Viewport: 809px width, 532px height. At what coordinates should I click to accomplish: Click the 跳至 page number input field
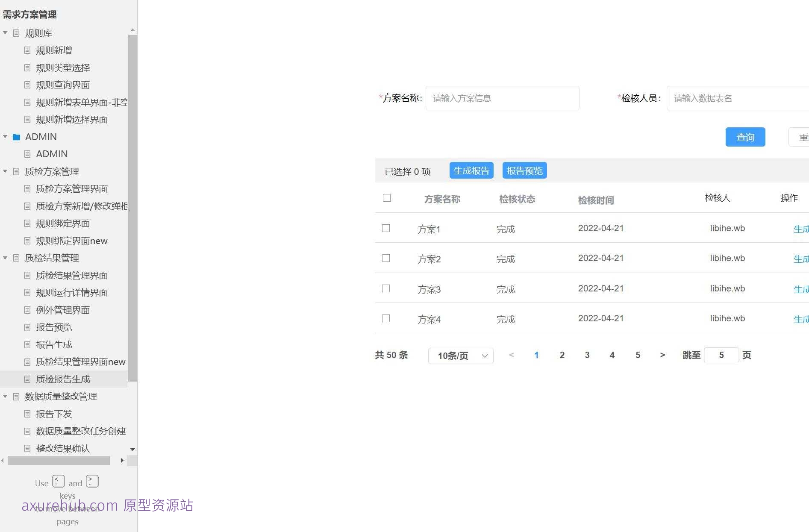pos(721,355)
